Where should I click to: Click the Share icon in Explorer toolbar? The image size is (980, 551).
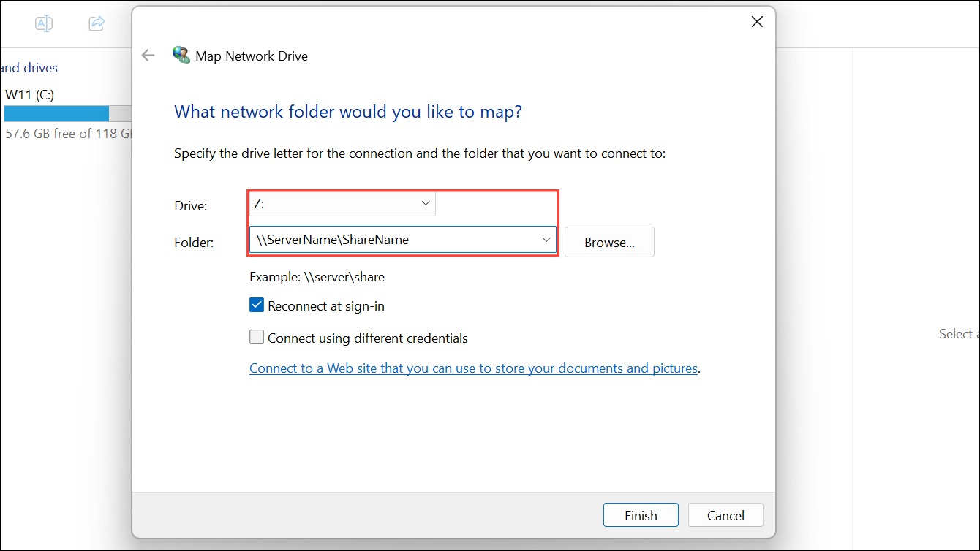coord(97,23)
